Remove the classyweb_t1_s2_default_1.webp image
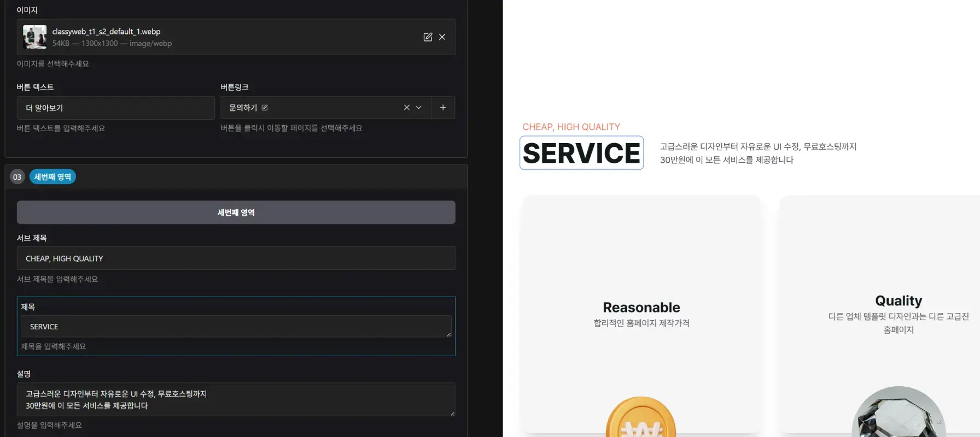Image resolution: width=980 pixels, height=437 pixels. click(x=442, y=37)
